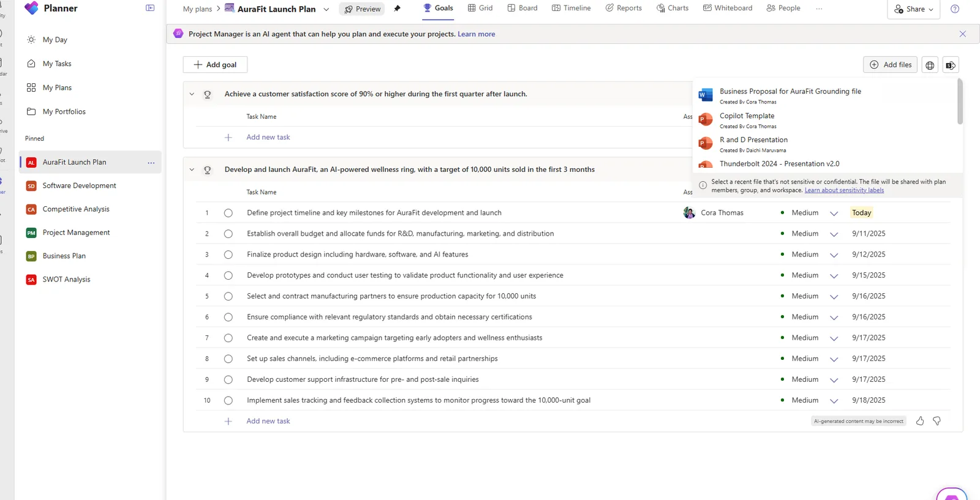The height and width of the screenshot is (500, 980).
Task: Open priority dropdown for task 6
Action: pyautogui.click(x=834, y=318)
